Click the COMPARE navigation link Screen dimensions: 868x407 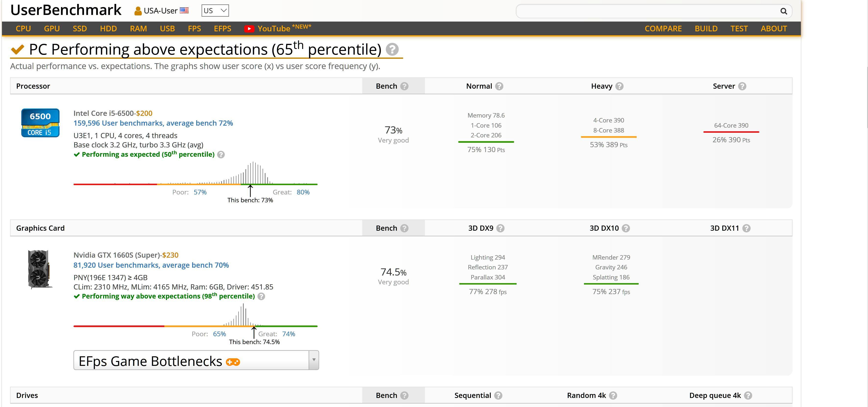tap(663, 29)
